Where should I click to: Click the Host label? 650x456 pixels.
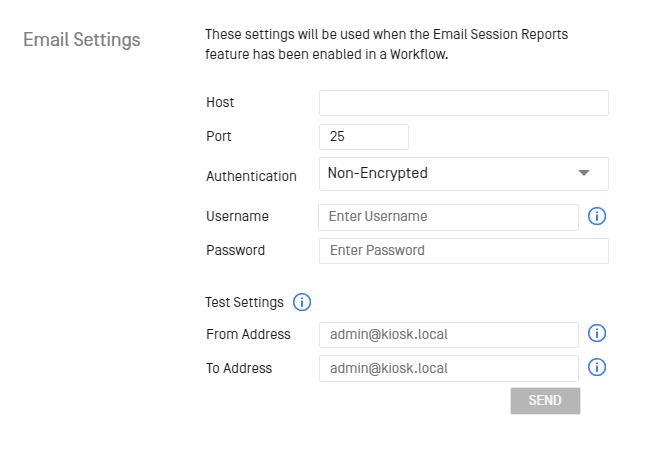(220, 102)
